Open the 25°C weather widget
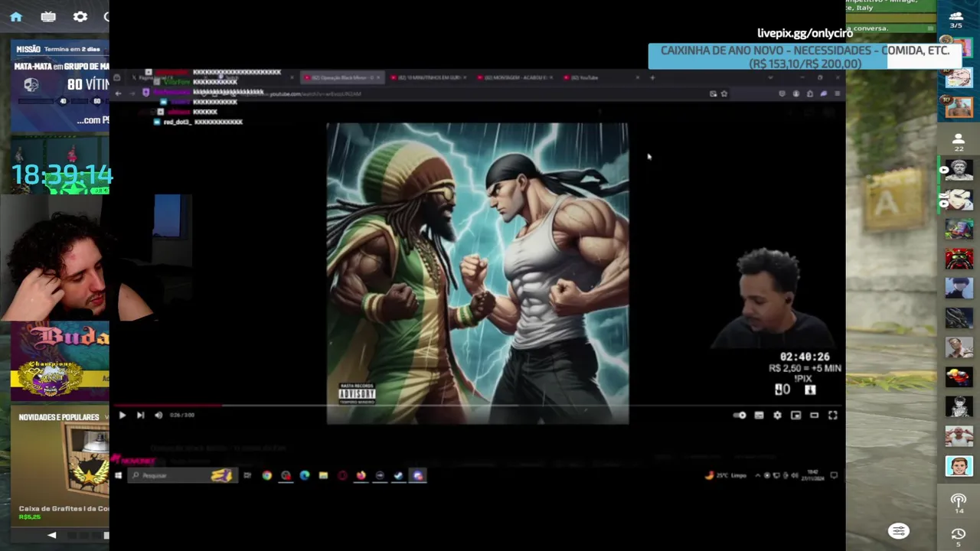Screen dimensions: 980x551 726,475
